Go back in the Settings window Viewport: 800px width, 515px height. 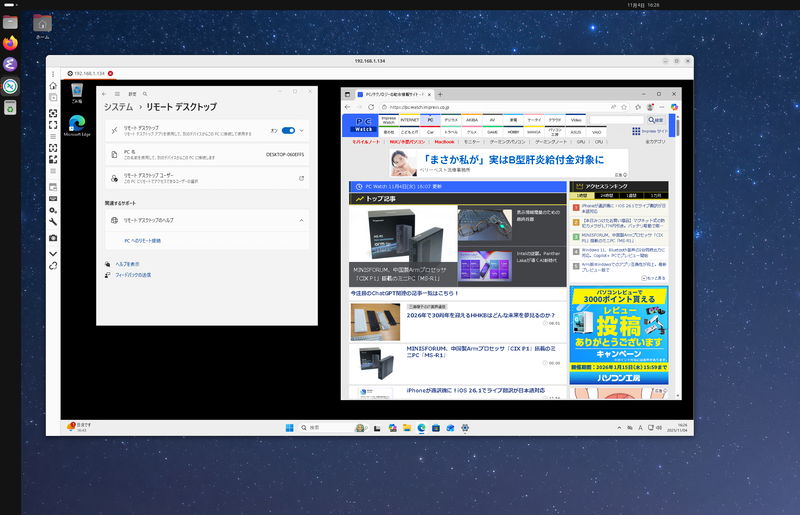104,94
